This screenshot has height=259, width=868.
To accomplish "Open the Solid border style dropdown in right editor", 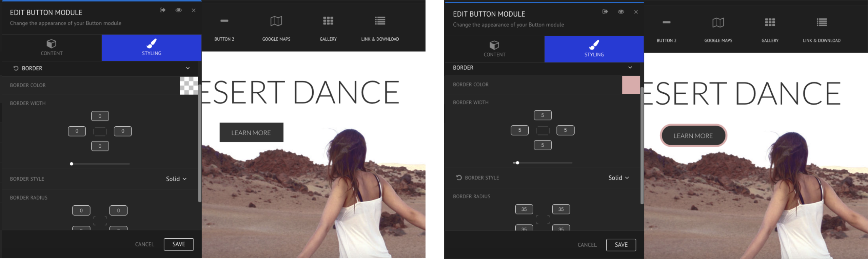I will tap(618, 178).
